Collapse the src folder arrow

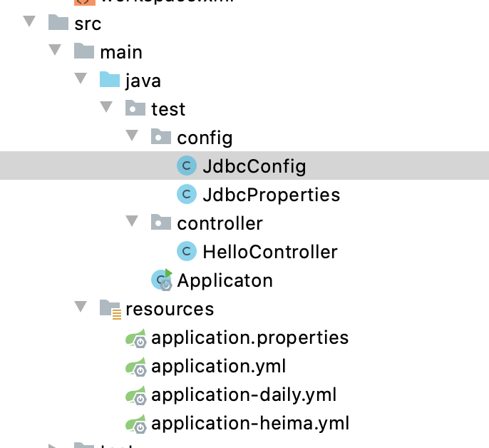point(29,22)
